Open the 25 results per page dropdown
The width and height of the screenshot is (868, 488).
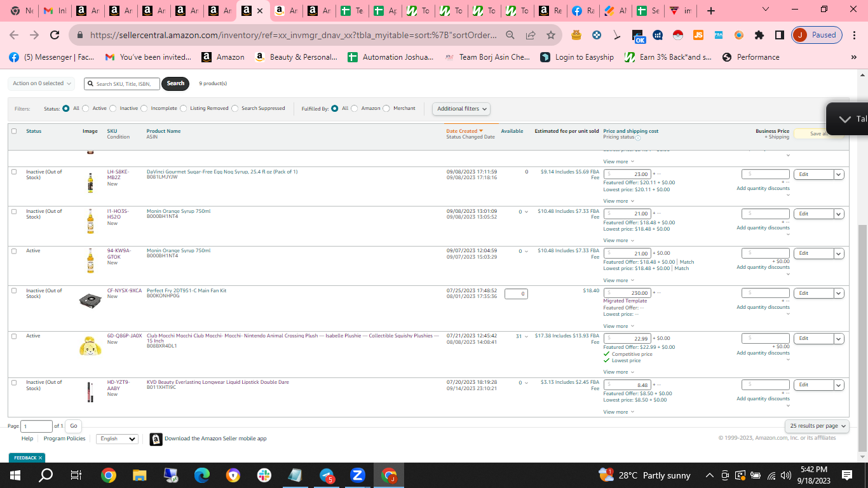pos(817,426)
